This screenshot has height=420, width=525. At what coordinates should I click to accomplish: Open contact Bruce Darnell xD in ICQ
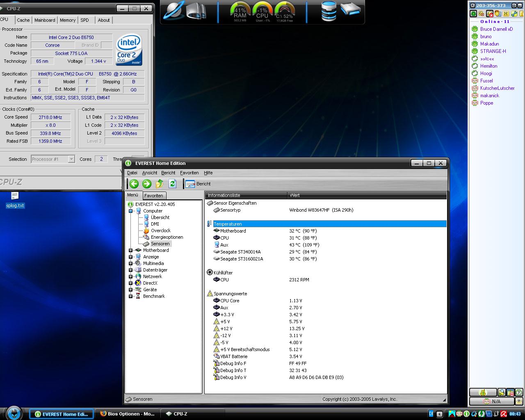(x=496, y=29)
